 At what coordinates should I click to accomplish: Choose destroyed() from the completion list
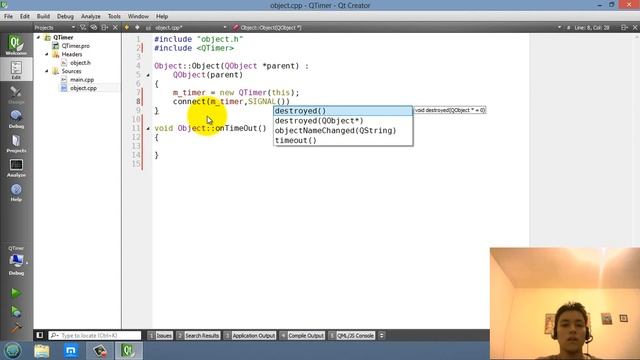click(343, 111)
